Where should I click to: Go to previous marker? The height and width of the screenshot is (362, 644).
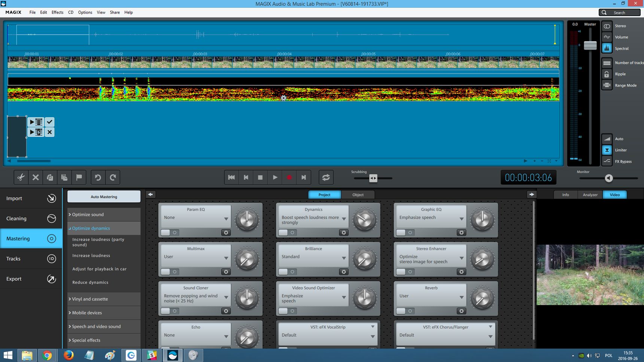[x=246, y=177]
